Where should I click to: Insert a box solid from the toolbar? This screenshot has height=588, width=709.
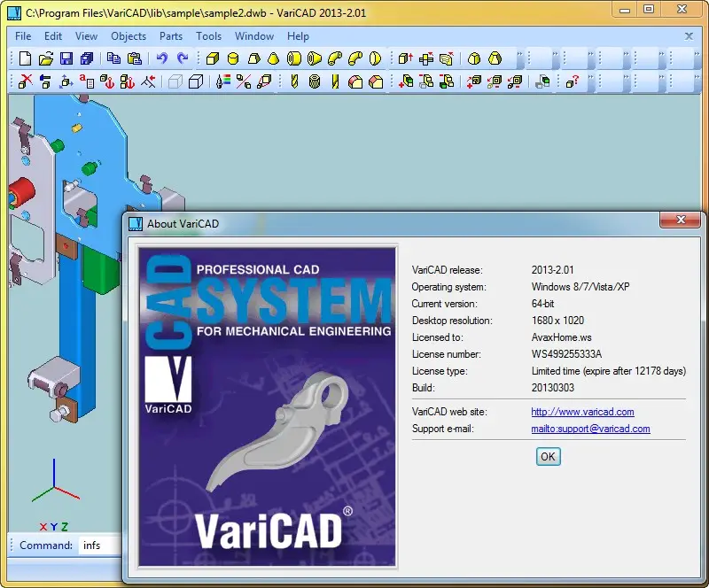(213, 58)
